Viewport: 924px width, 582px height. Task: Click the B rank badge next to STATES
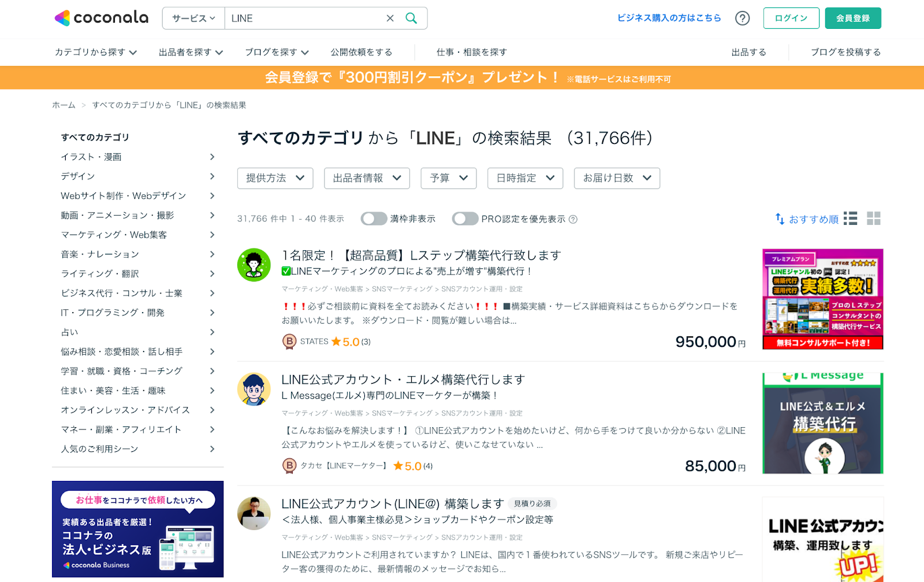coord(289,342)
